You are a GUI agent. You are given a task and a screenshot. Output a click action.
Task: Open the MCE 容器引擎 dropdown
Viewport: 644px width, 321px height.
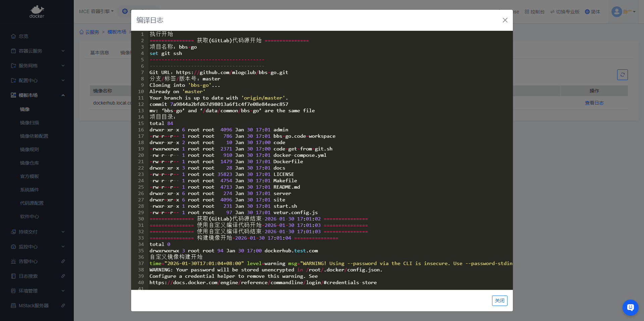(96, 11)
